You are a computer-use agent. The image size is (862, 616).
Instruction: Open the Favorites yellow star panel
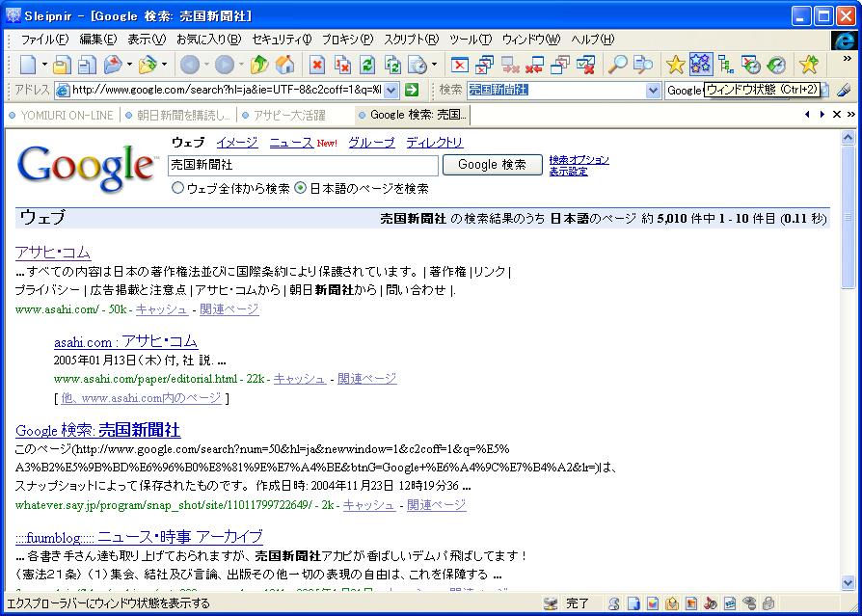pyautogui.click(x=675, y=65)
